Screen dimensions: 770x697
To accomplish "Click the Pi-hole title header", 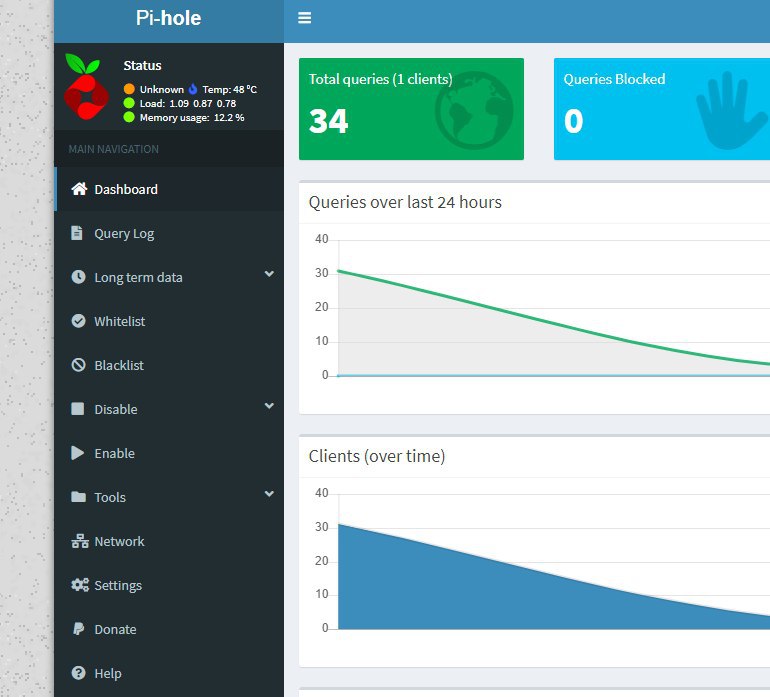I will coord(168,18).
